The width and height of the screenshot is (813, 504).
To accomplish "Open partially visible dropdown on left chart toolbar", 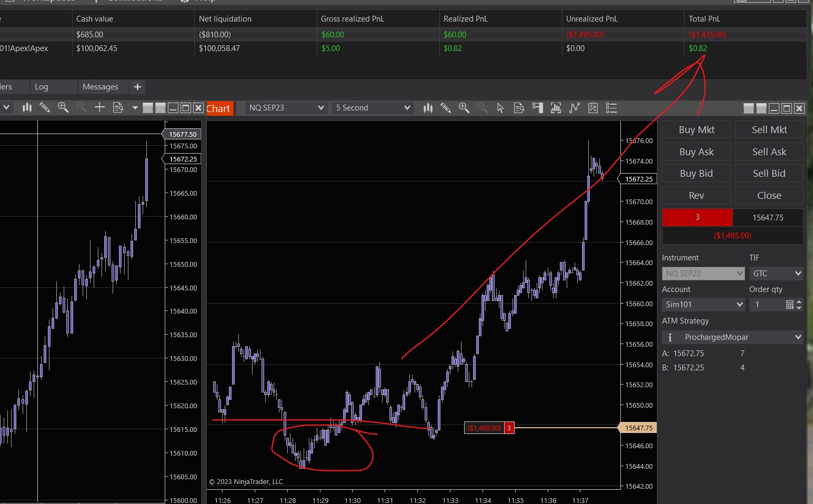I will 6,108.
